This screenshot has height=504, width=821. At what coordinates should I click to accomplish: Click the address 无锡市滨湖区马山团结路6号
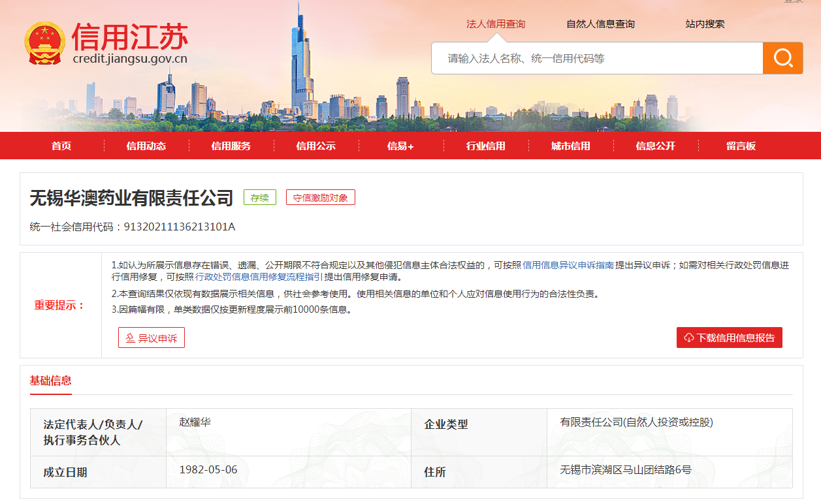626,470
